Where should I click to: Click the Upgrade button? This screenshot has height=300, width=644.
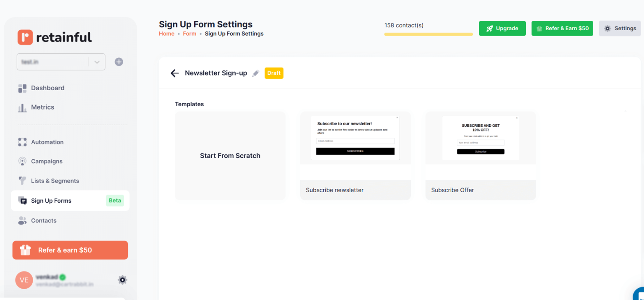(x=502, y=28)
